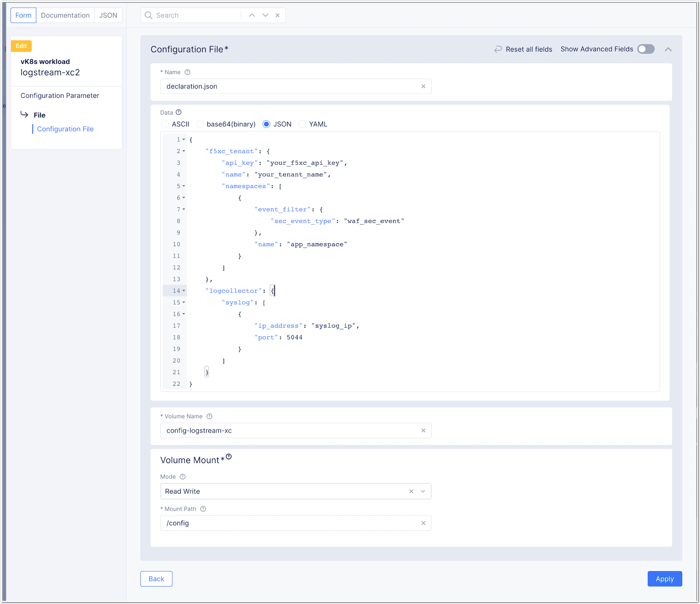
Task: Go to next search result arrow
Action: pos(265,15)
